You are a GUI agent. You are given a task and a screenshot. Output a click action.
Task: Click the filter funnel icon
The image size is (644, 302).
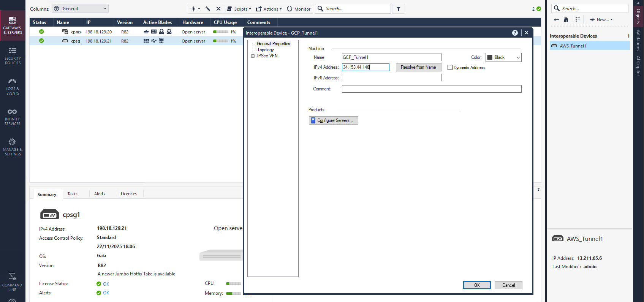tap(399, 9)
